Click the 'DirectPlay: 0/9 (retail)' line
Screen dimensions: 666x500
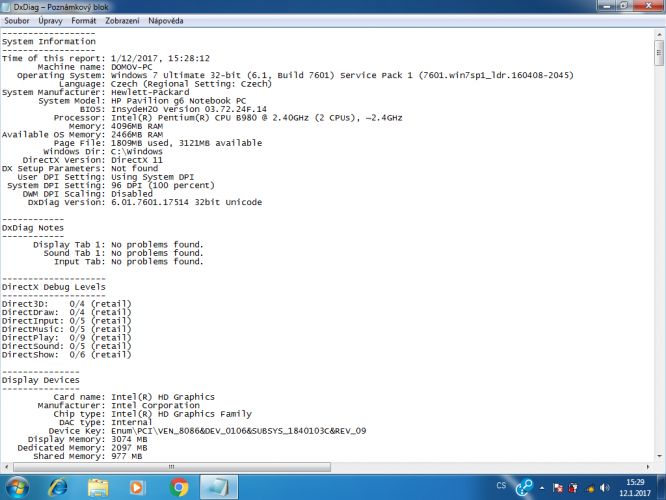67,338
